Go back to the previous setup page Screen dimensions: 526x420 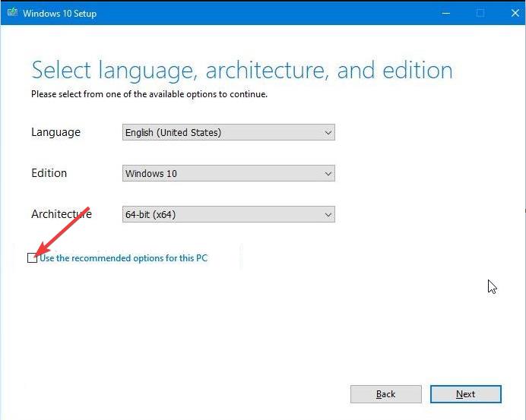click(386, 394)
